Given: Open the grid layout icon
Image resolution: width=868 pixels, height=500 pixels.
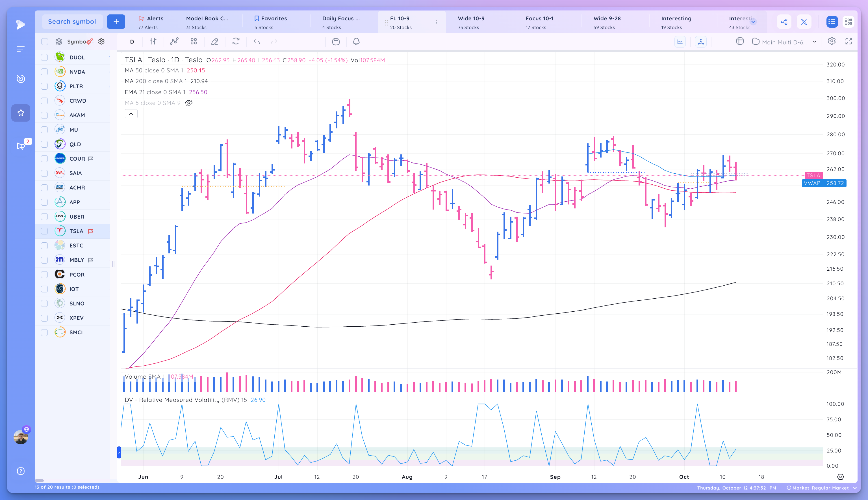Looking at the screenshot, I should [194, 41].
